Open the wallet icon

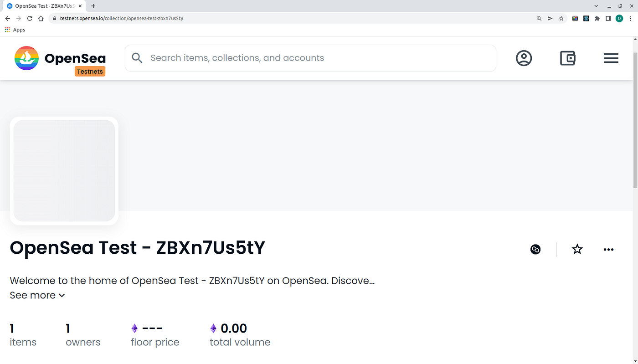(x=567, y=58)
